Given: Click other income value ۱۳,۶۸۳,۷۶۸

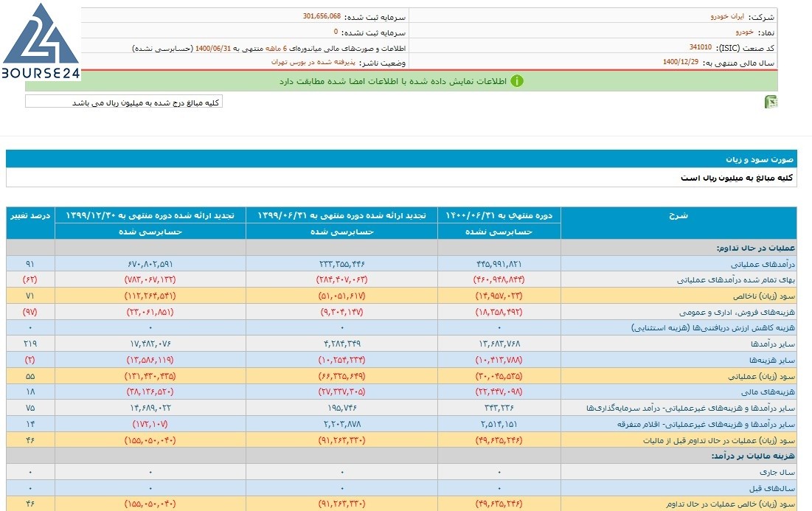Looking at the screenshot, I should [499, 344].
